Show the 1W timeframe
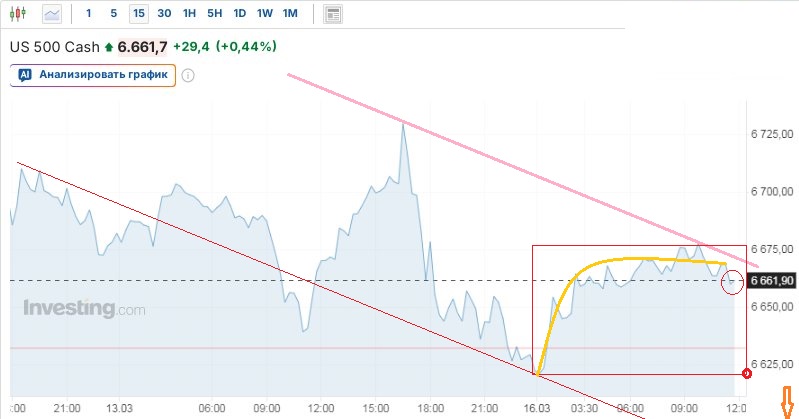The height and width of the screenshot is (419, 799). tap(265, 14)
